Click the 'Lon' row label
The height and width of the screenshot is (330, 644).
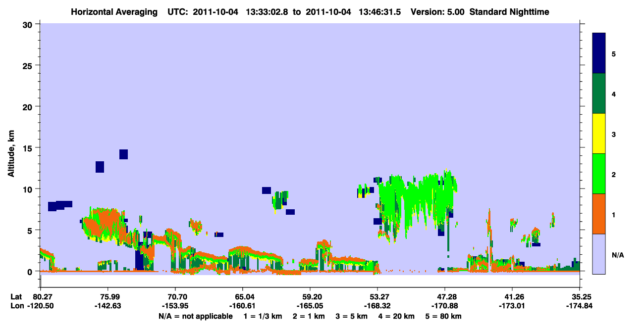click(16, 306)
